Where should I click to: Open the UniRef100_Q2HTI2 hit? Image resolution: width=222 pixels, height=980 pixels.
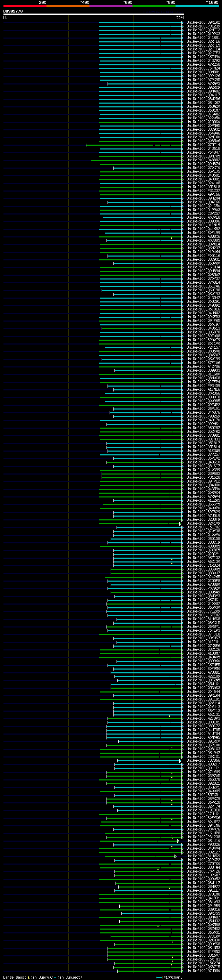tap(203, 30)
